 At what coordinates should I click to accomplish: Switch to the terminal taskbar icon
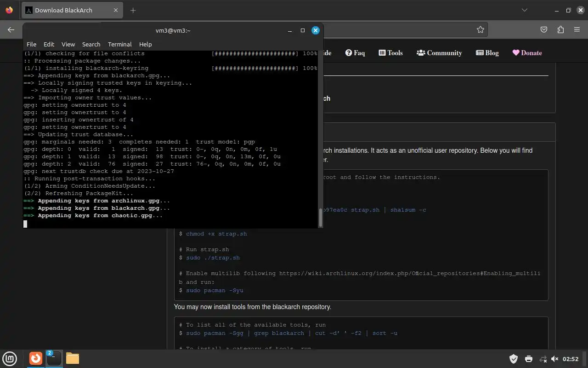coord(54,358)
